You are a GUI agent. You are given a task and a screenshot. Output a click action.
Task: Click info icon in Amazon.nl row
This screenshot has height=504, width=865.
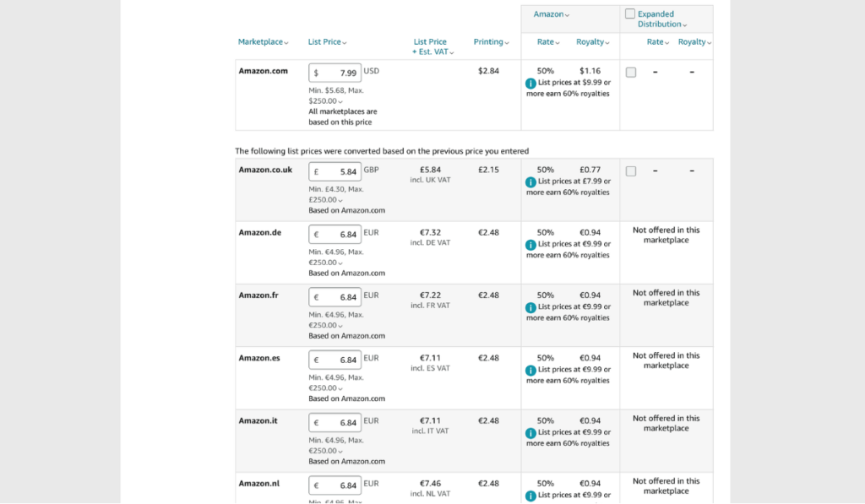coord(530,496)
